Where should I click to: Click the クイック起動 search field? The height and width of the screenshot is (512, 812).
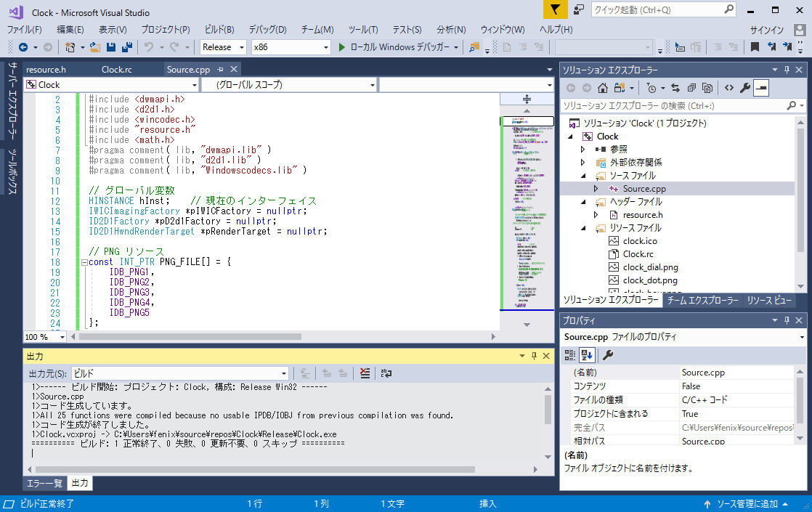[658, 9]
